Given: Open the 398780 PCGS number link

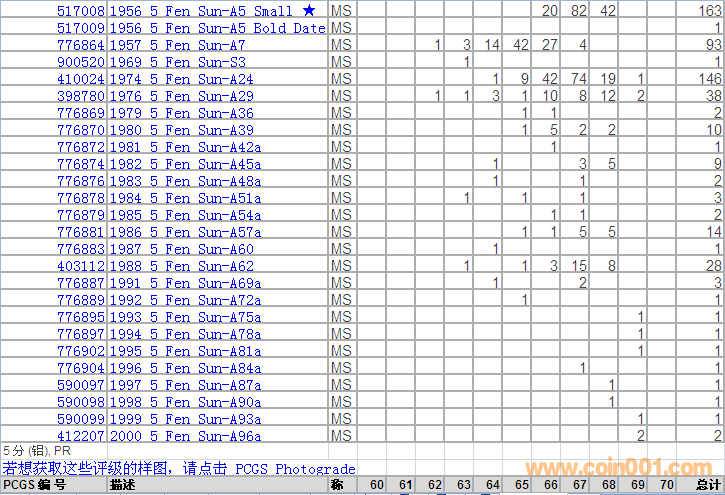Looking at the screenshot, I should 81,97.
